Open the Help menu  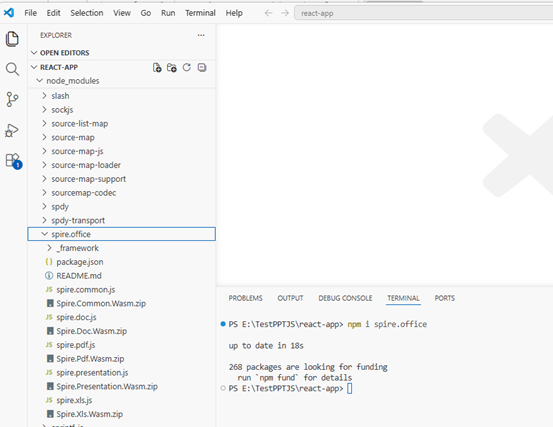pos(234,13)
